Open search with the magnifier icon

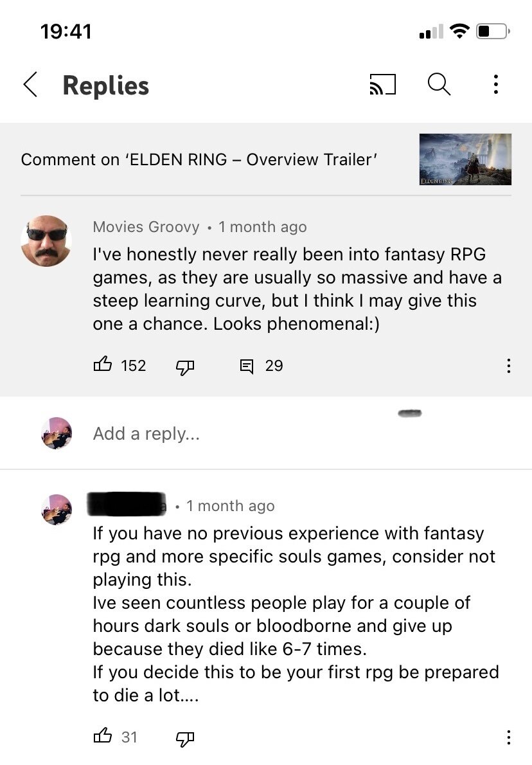pyautogui.click(x=439, y=84)
